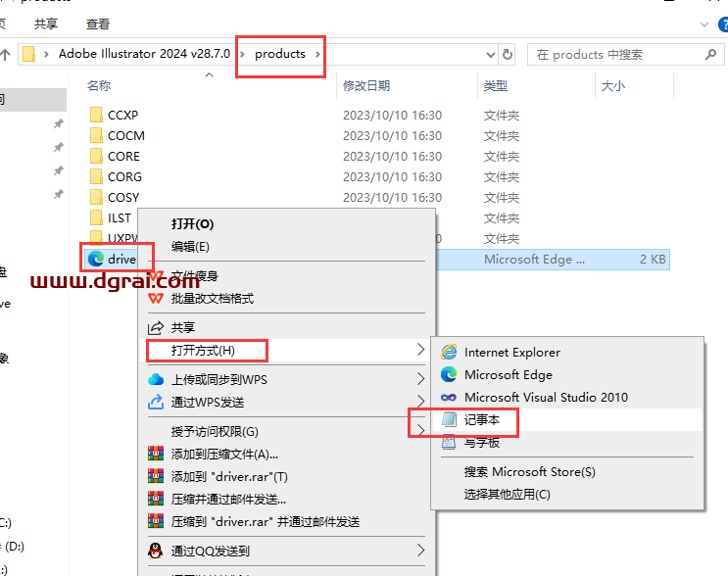Image resolution: width=728 pixels, height=576 pixels.
Task: Choose 搜索 Microsoft Store(S) entry
Action: pos(530,471)
